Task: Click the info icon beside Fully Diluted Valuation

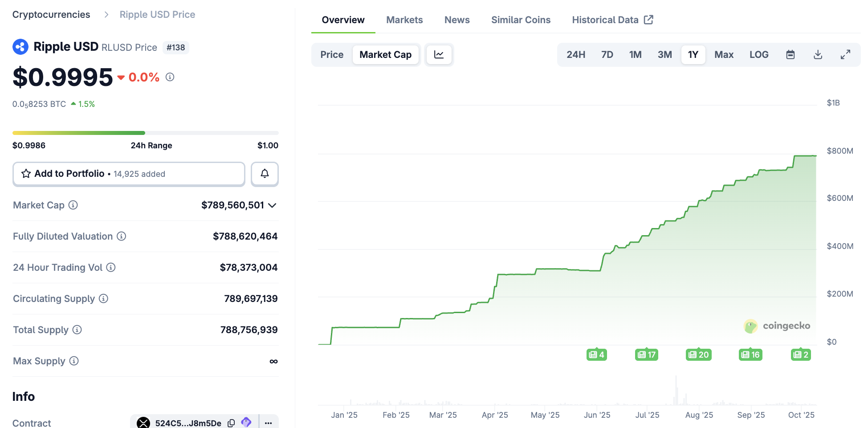Action: coord(121,236)
